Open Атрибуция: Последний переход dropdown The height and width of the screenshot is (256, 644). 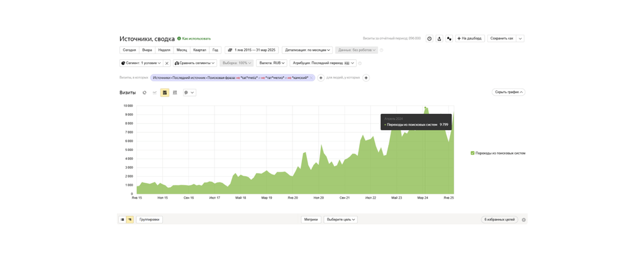pyautogui.click(x=323, y=64)
